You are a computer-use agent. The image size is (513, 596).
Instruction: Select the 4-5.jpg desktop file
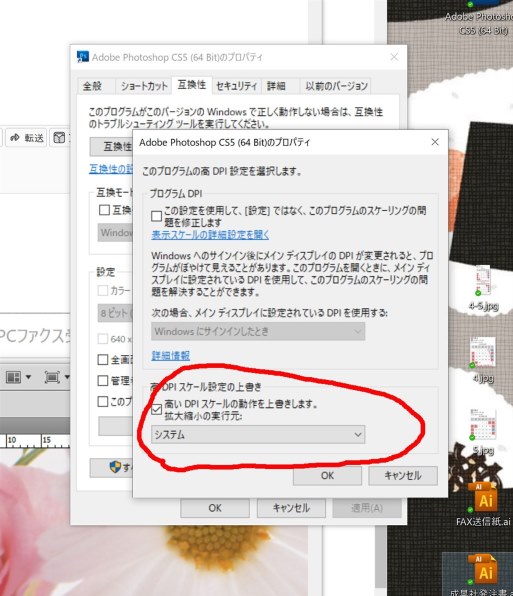tap(483, 288)
